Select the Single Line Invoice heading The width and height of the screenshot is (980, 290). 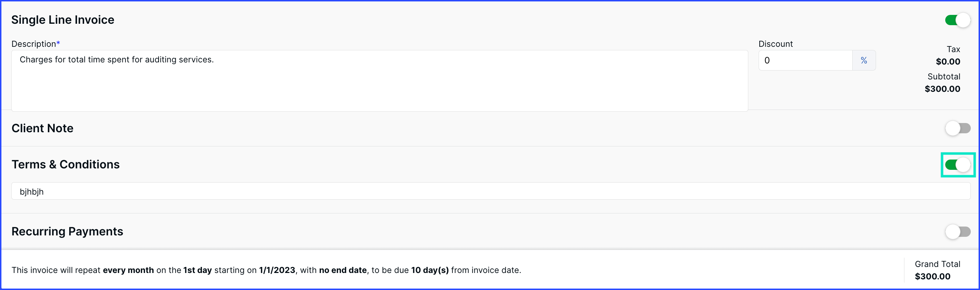[x=63, y=20]
